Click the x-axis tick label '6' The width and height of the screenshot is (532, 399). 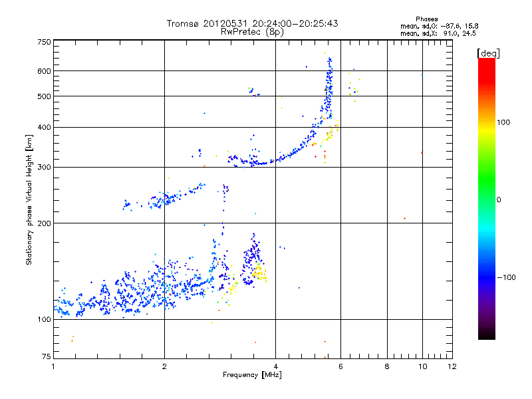[340, 366]
